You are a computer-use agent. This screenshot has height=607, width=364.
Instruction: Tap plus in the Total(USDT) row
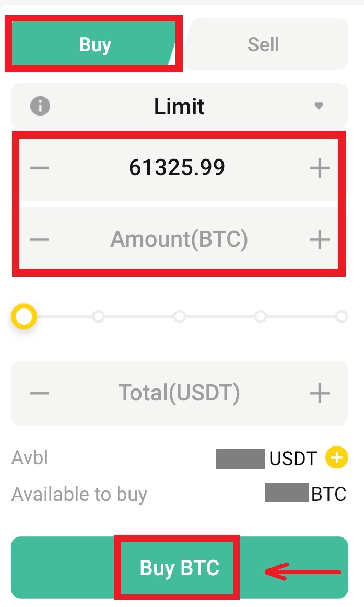(320, 393)
